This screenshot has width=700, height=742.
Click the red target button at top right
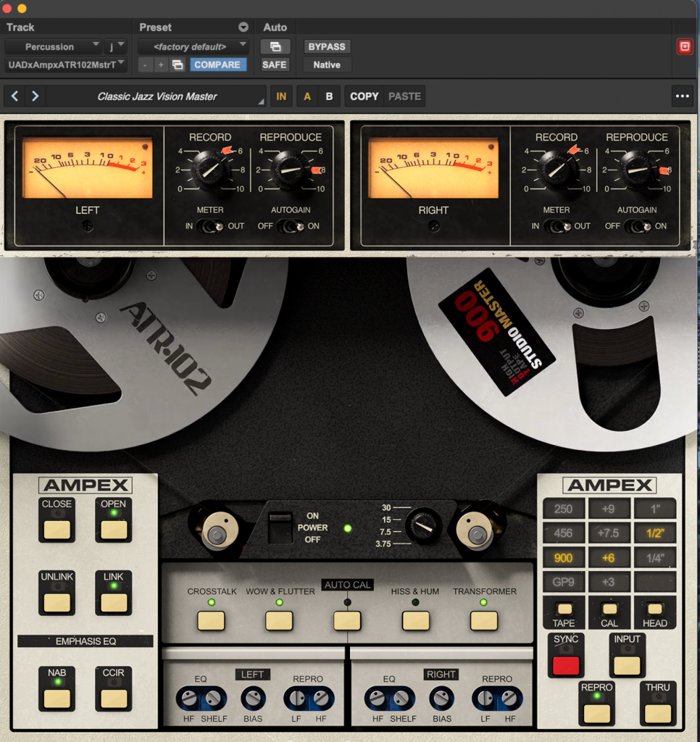pos(684,46)
